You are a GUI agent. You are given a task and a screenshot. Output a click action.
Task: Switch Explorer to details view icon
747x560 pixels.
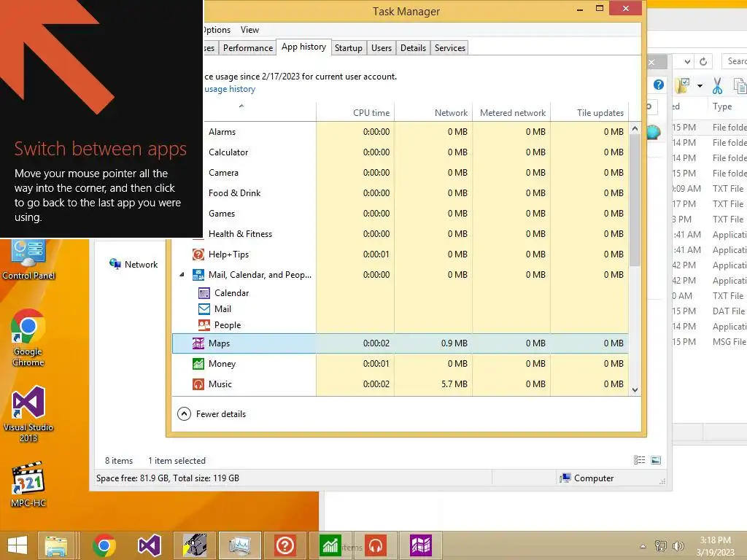[639, 460]
